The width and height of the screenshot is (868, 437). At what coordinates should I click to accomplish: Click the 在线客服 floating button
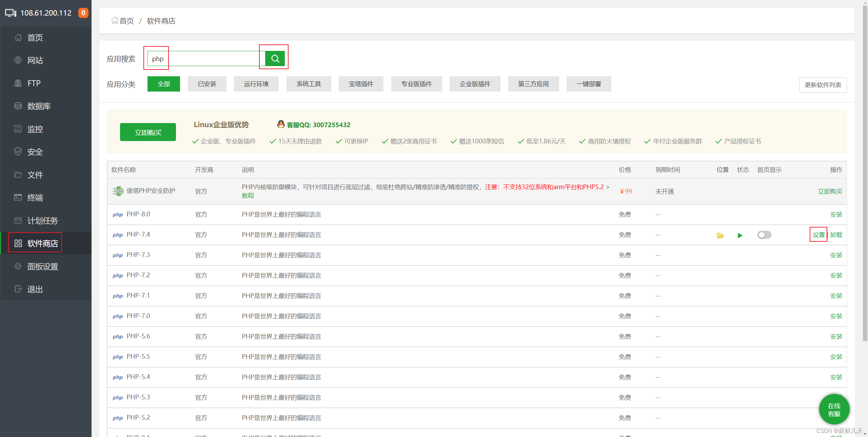(834, 410)
